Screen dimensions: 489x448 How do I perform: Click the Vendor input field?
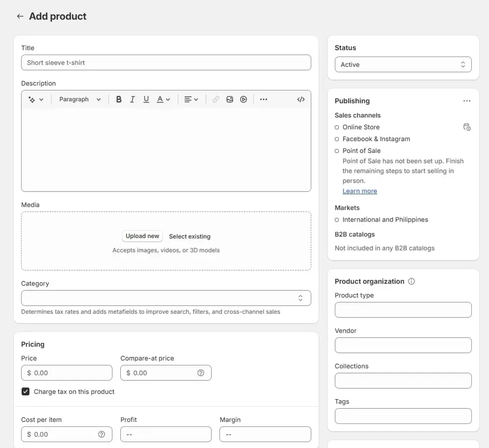403,345
